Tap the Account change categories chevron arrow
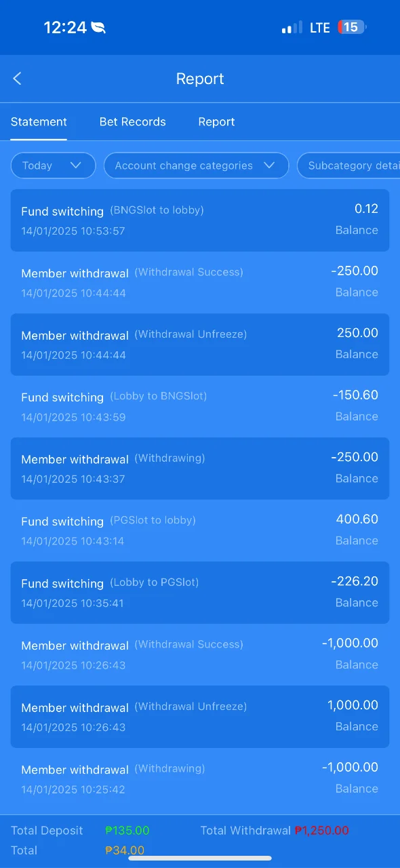400x868 pixels. [x=269, y=165]
